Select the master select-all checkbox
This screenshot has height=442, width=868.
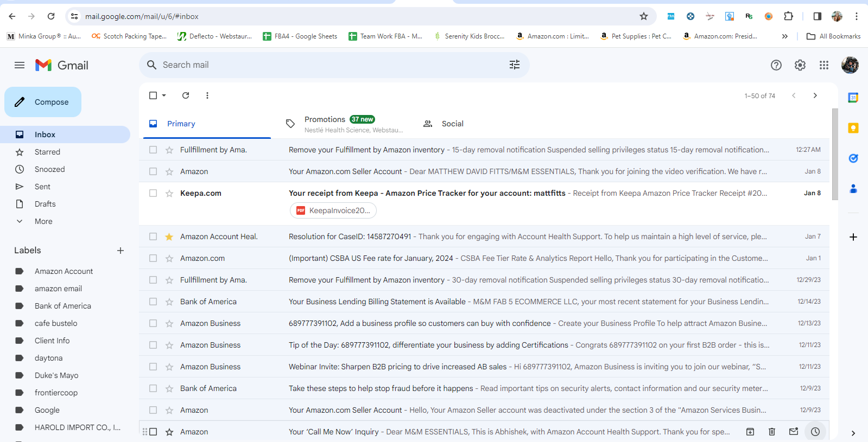pos(153,95)
